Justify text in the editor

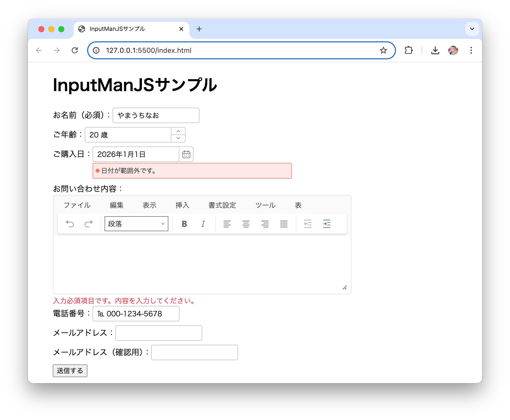[x=284, y=224]
